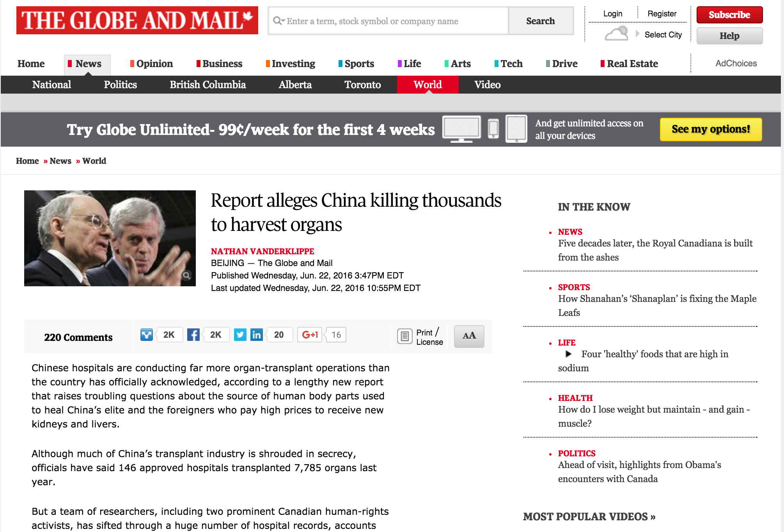Click the search magnifier dropdown icon
The height and width of the screenshot is (532, 784).
(x=279, y=21)
